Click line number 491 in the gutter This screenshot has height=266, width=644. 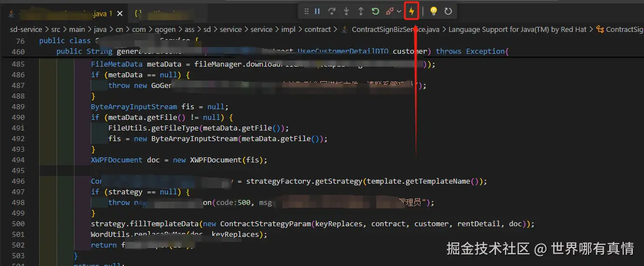point(18,128)
